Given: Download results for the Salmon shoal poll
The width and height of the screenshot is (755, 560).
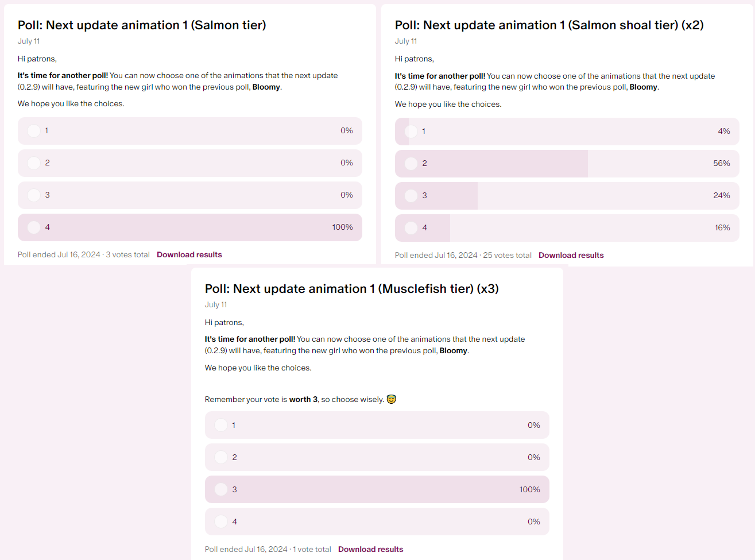Looking at the screenshot, I should click(x=571, y=255).
